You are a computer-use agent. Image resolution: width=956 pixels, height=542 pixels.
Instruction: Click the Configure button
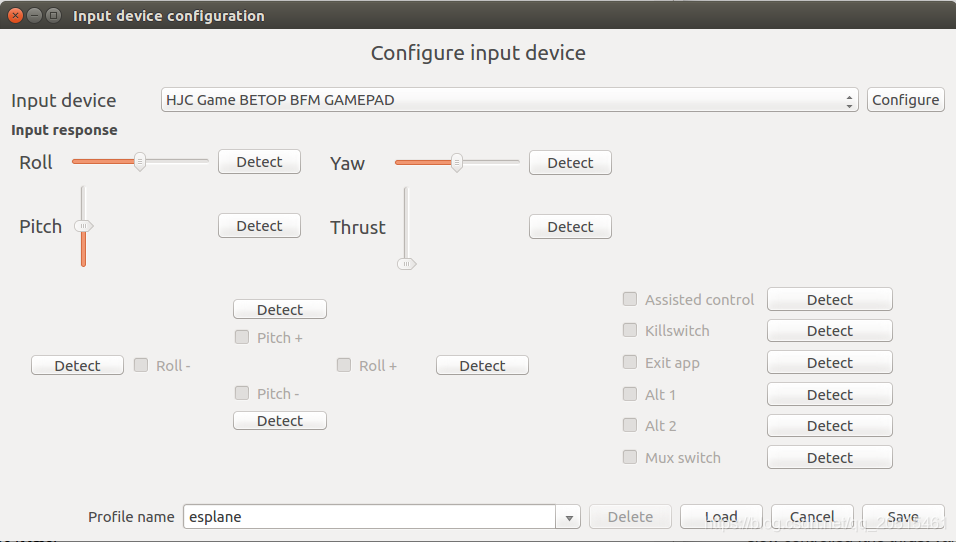[x=905, y=100]
